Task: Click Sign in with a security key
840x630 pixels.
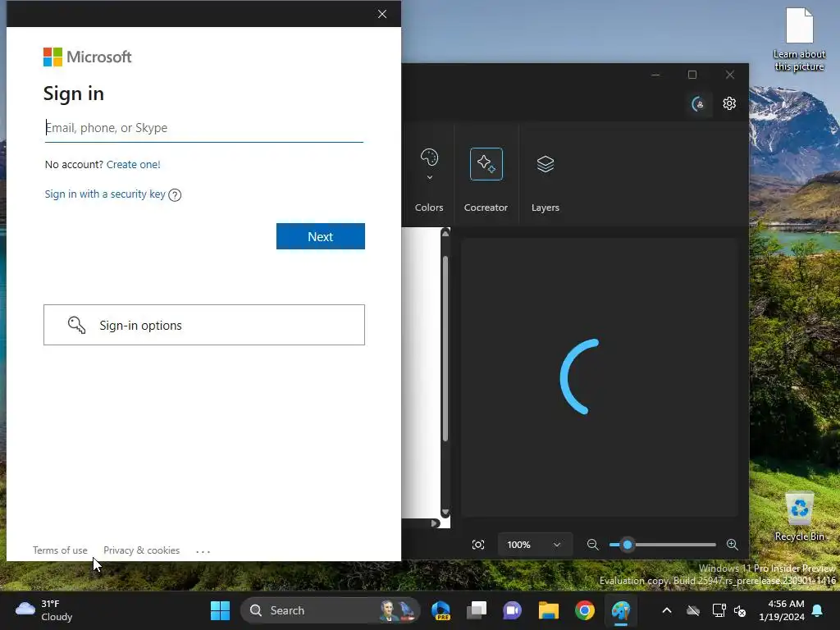Action: pyautogui.click(x=105, y=194)
